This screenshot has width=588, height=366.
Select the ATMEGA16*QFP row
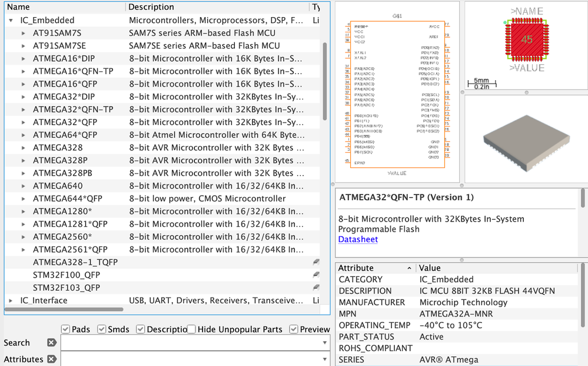tap(162, 84)
